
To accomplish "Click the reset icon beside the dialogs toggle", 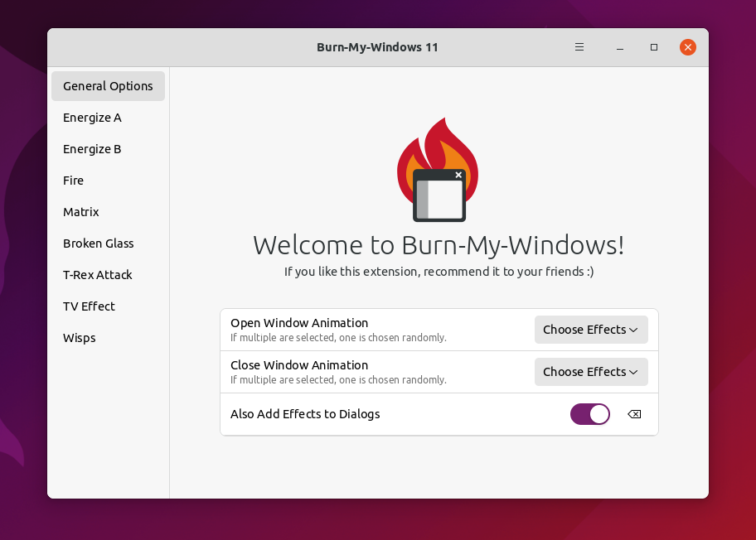I will point(634,414).
